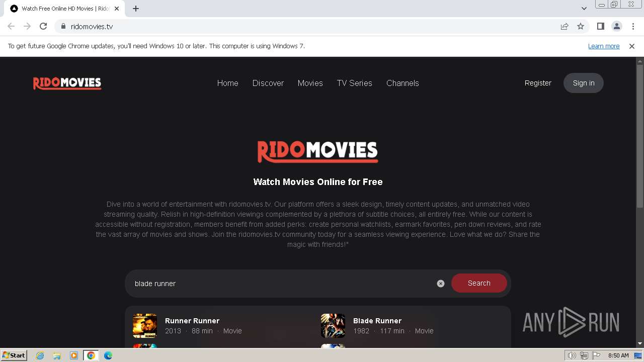644x362 pixels.
Task: Click the red Search button
Action: pos(479,283)
